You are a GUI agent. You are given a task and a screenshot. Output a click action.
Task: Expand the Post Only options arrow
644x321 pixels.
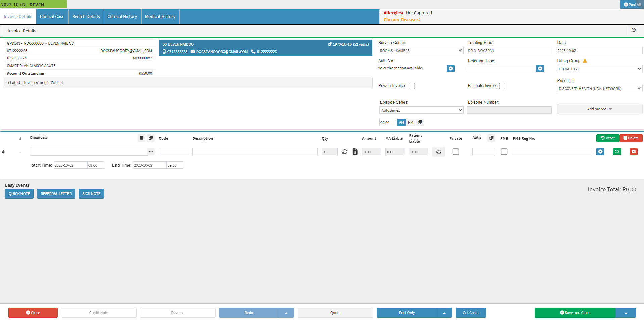point(444,313)
